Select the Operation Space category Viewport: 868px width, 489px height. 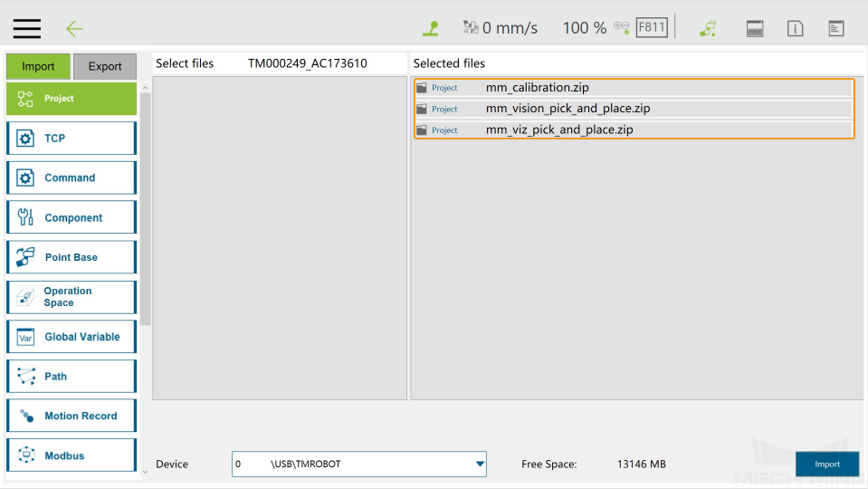pos(72,297)
